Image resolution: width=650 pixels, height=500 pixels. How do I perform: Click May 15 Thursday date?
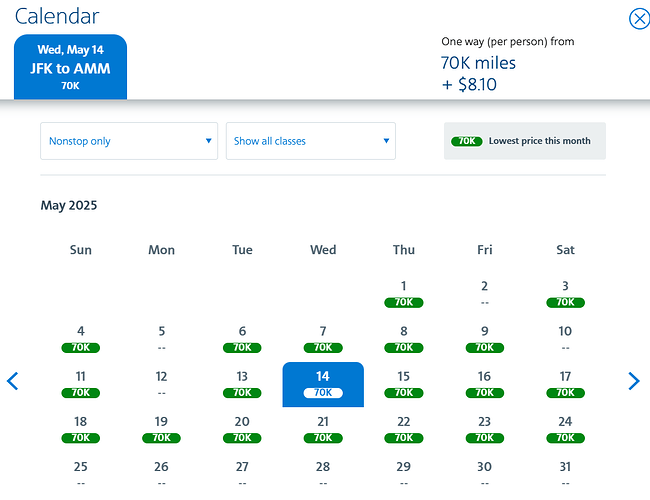pyautogui.click(x=404, y=384)
